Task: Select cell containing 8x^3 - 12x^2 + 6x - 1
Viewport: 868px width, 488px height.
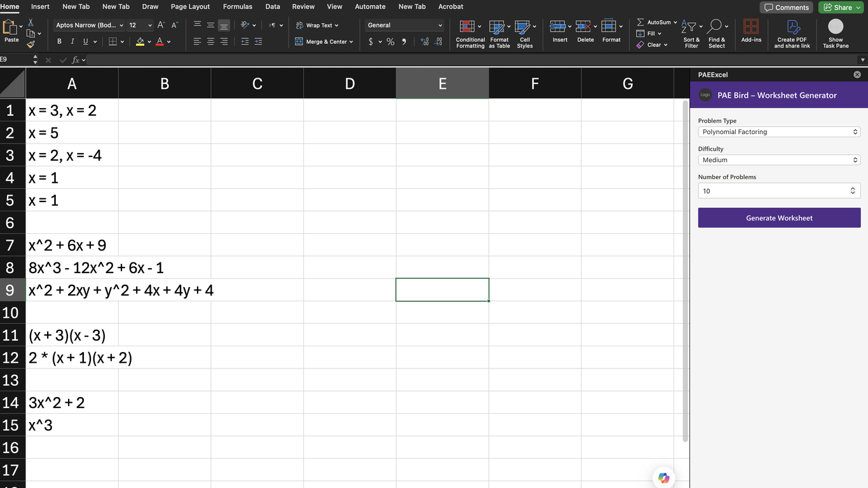Action: coord(72,268)
